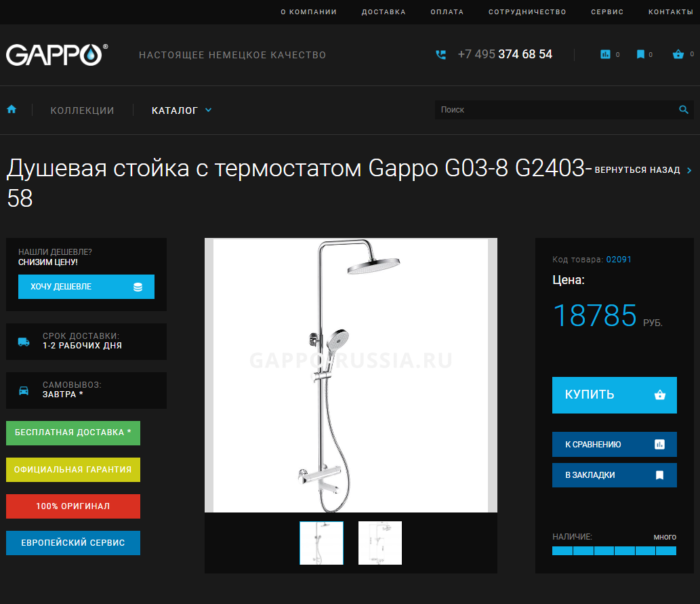700x604 pixels.
Task: Click the delivery truck icon
Action: pyautogui.click(x=24, y=342)
